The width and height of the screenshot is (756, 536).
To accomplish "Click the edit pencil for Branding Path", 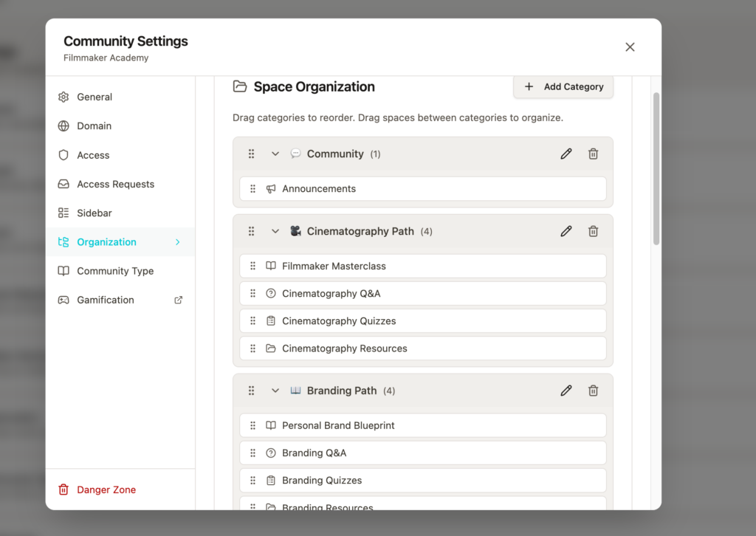I will point(566,391).
